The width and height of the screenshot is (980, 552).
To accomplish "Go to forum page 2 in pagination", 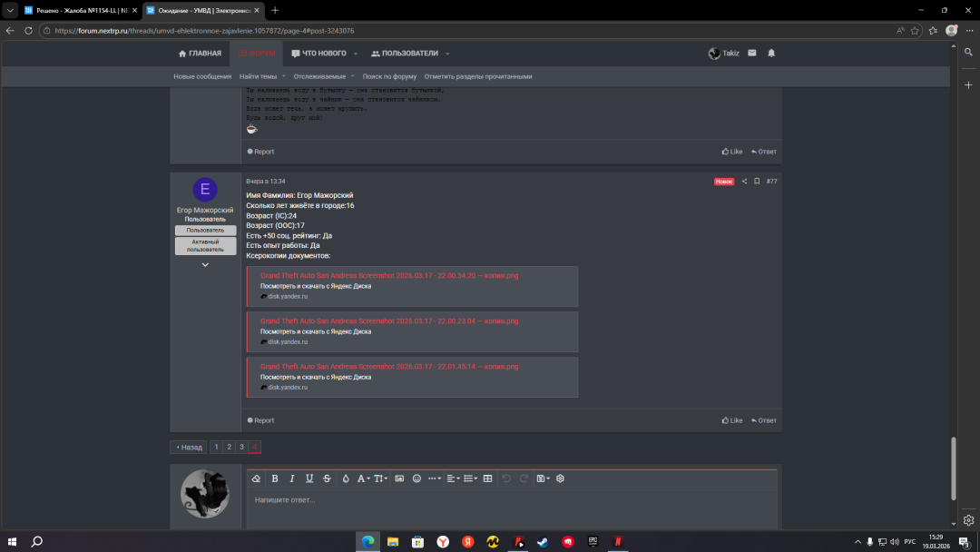I will click(228, 447).
